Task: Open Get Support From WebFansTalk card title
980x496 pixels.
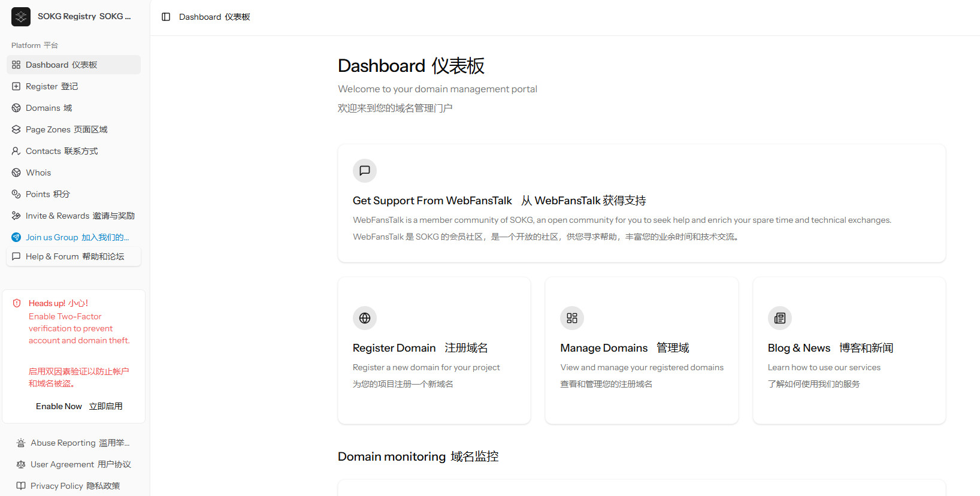Action: [500, 201]
